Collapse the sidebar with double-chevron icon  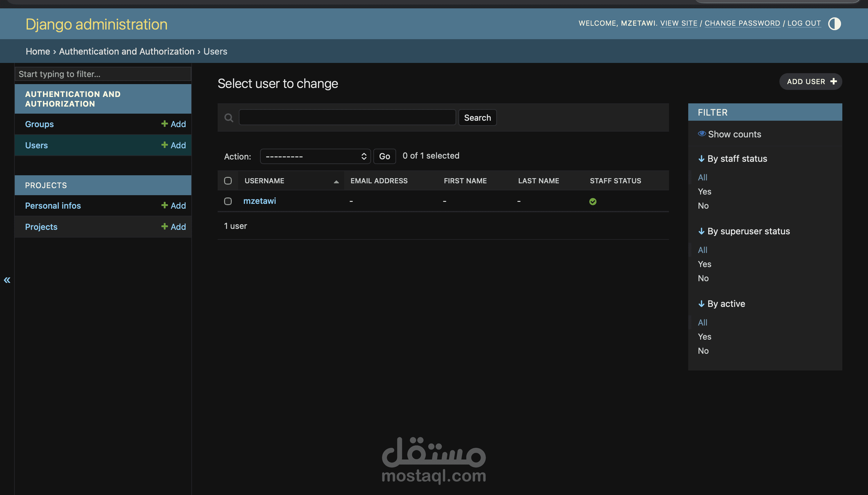click(7, 280)
